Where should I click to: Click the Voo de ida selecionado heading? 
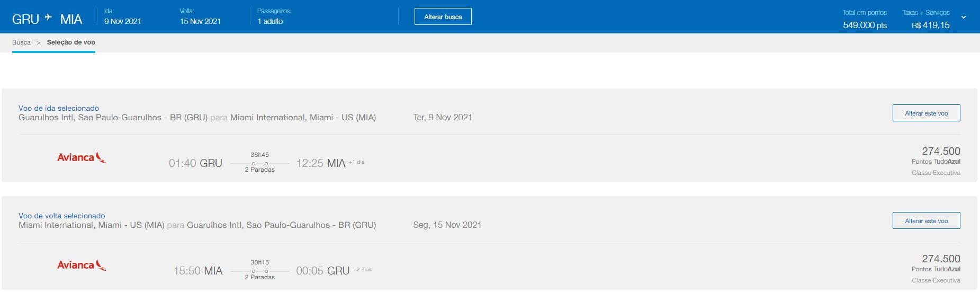[59, 108]
